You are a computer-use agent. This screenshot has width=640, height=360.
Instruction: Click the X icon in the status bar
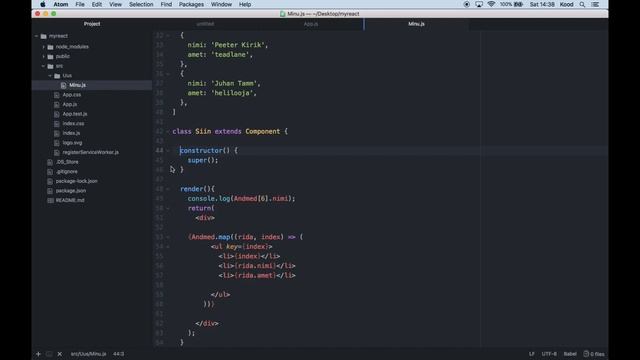click(x=60, y=354)
